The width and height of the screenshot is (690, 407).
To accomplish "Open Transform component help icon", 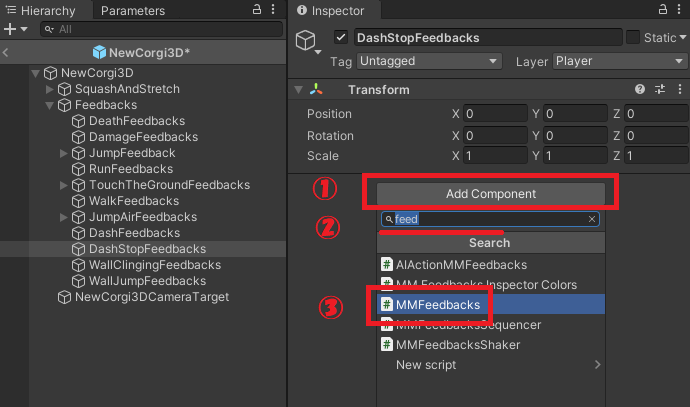I will tap(640, 89).
